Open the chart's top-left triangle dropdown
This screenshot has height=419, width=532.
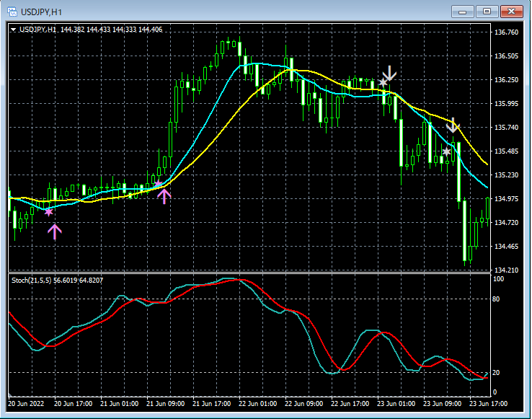[13, 30]
